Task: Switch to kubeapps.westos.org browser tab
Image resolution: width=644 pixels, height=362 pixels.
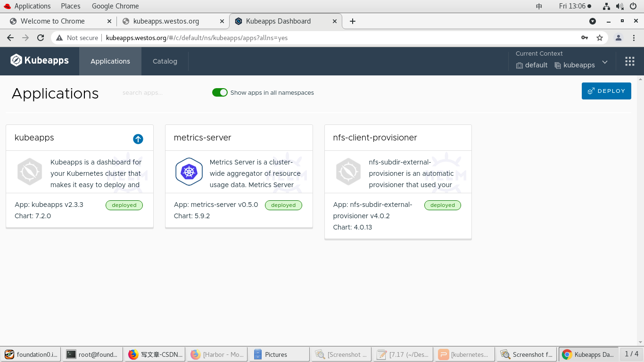Action: tap(173, 21)
